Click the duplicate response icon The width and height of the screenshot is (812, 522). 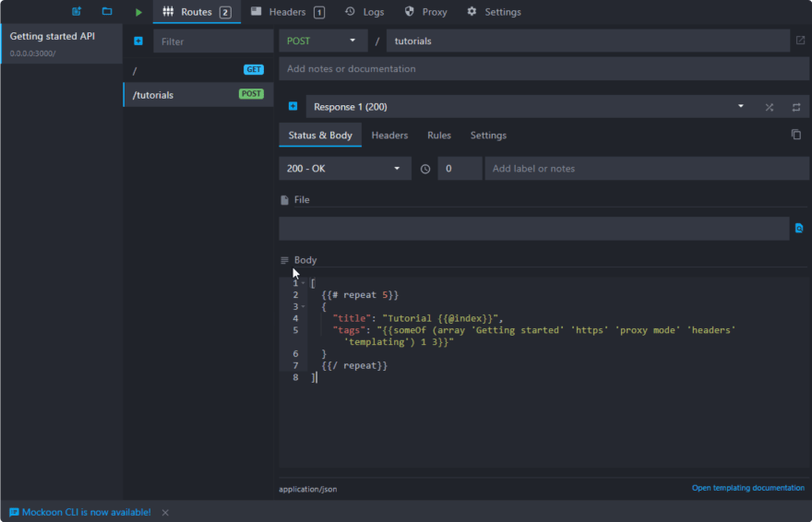point(795,135)
